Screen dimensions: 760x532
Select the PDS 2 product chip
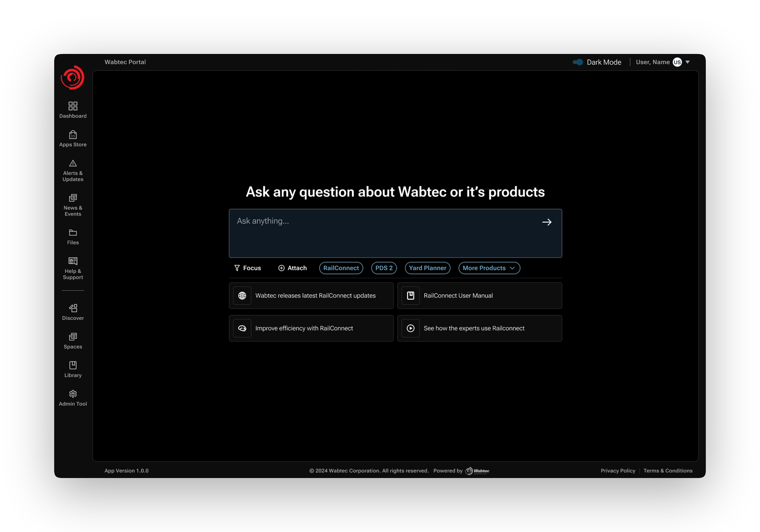point(384,268)
